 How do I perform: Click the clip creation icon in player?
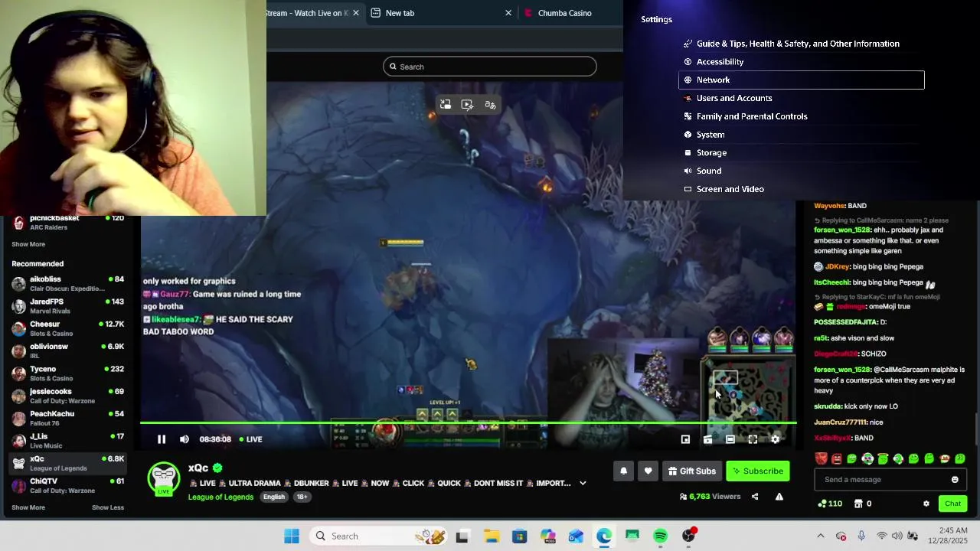(x=707, y=439)
